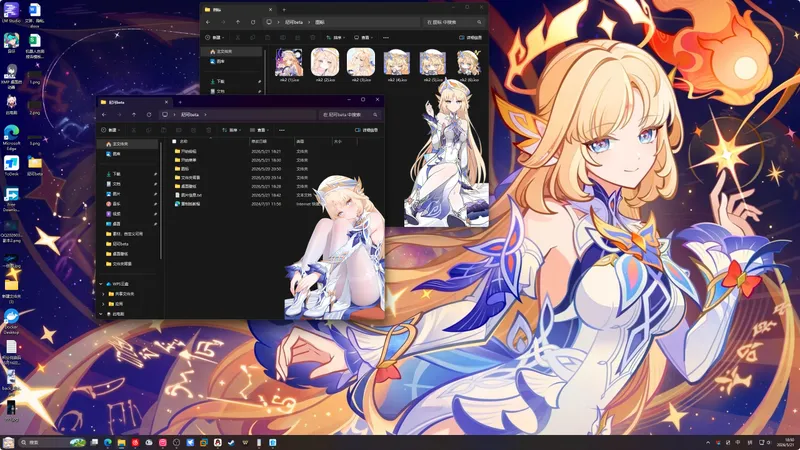Select the Internet shortcut file dated 2024/7/31
Screen dimensions: 800x450
[x=245, y=204]
